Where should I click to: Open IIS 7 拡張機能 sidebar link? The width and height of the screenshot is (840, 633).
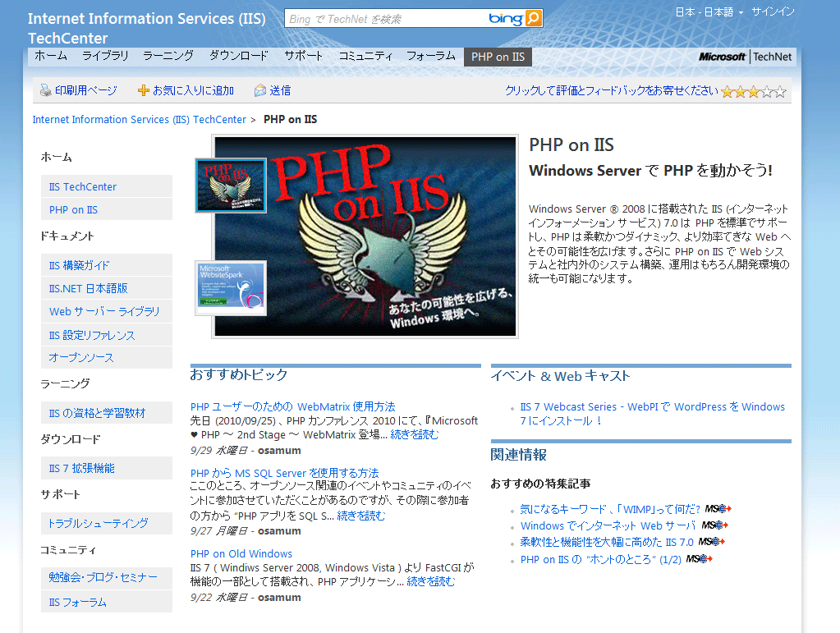pos(107,468)
